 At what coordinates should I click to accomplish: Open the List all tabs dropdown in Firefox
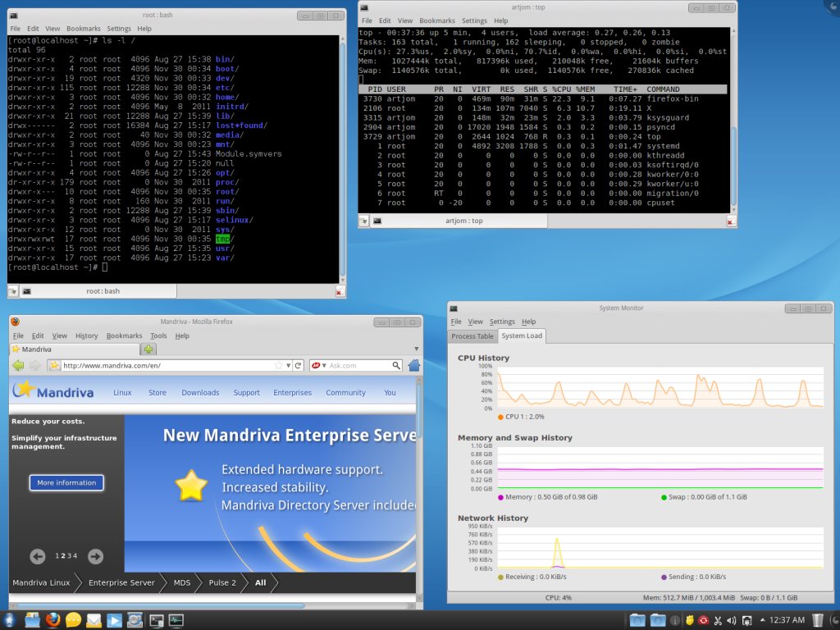[416, 349]
